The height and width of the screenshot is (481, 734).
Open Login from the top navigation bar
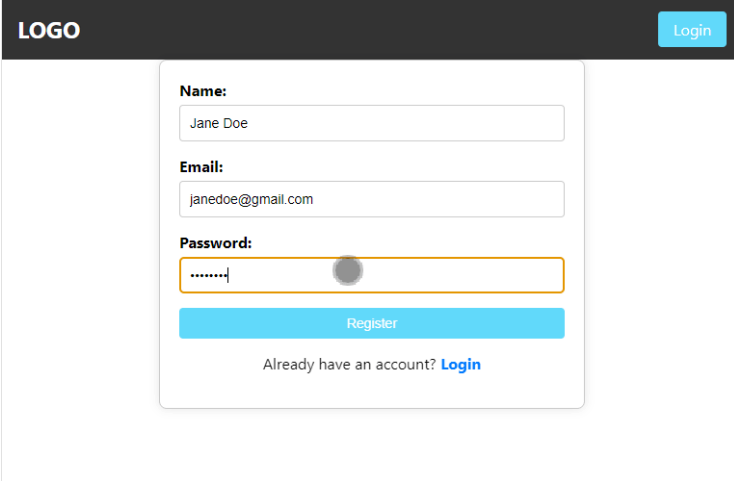coord(692,29)
